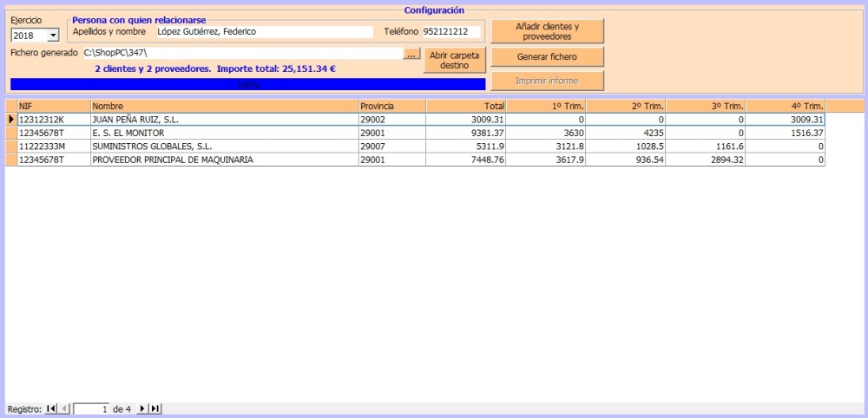This screenshot has height=418, width=868.
Task: Open destination folder with Abrir carpeta destino
Action: (x=455, y=60)
